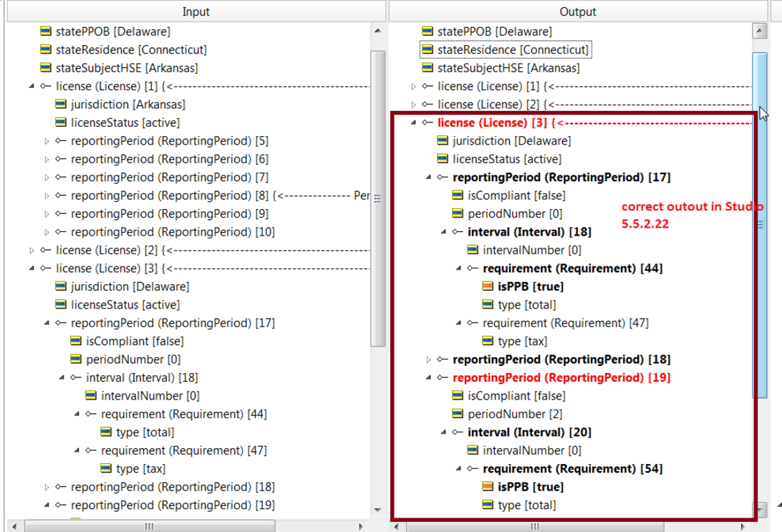Select reportingPeriod (ReportingPeriod) [19] in Input
782x532 pixels.
[x=173, y=505]
